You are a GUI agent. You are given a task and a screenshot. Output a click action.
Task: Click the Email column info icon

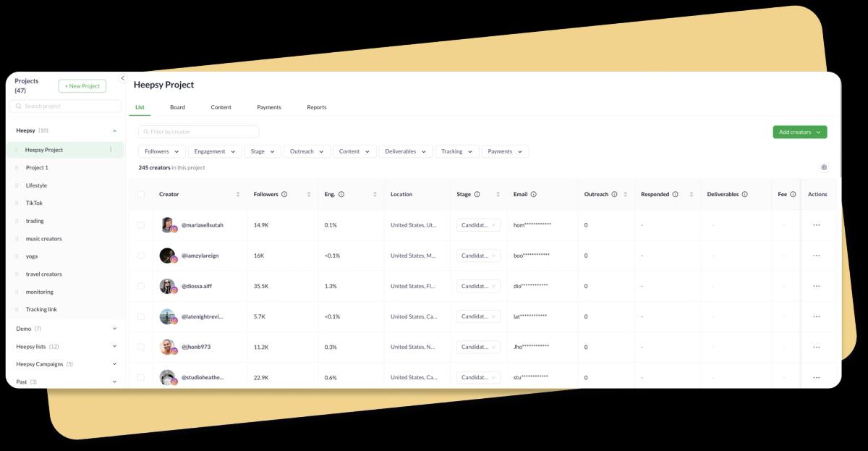534,194
